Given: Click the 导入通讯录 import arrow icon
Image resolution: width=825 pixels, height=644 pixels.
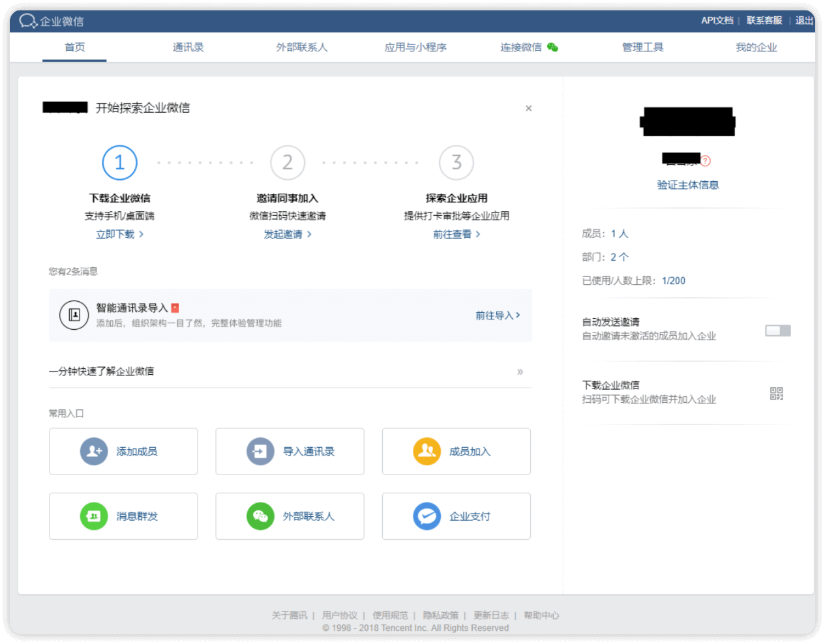Looking at the screenshot, I should [260, 451].
